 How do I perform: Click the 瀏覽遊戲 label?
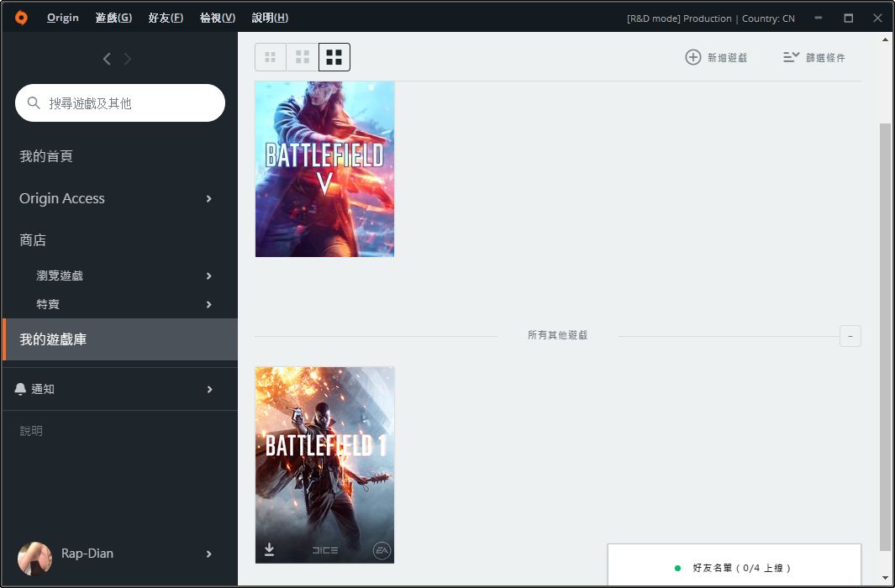click(x=60, y=276)
